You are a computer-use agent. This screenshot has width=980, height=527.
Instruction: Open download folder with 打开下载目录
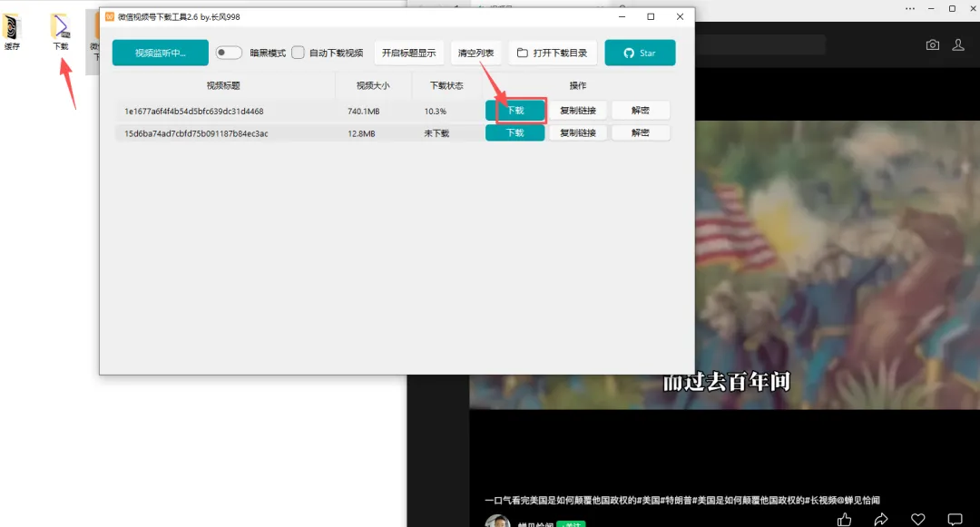tap(553, 54)
